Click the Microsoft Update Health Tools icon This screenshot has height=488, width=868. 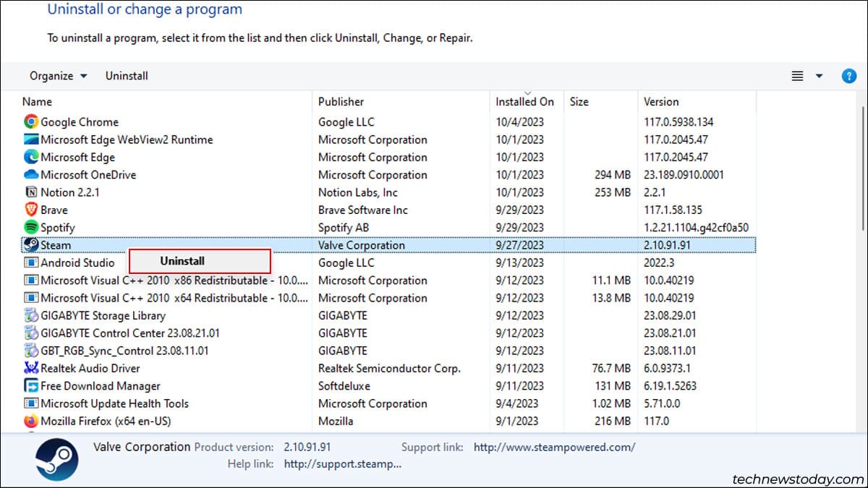pos(31,403)
